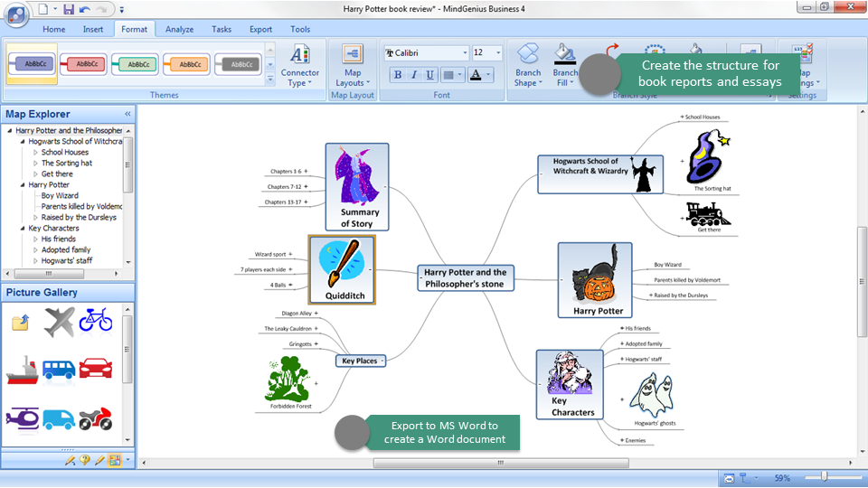Collapse the Map Explorer panel
Screen dimensions: 868x488
pos(127,114)
